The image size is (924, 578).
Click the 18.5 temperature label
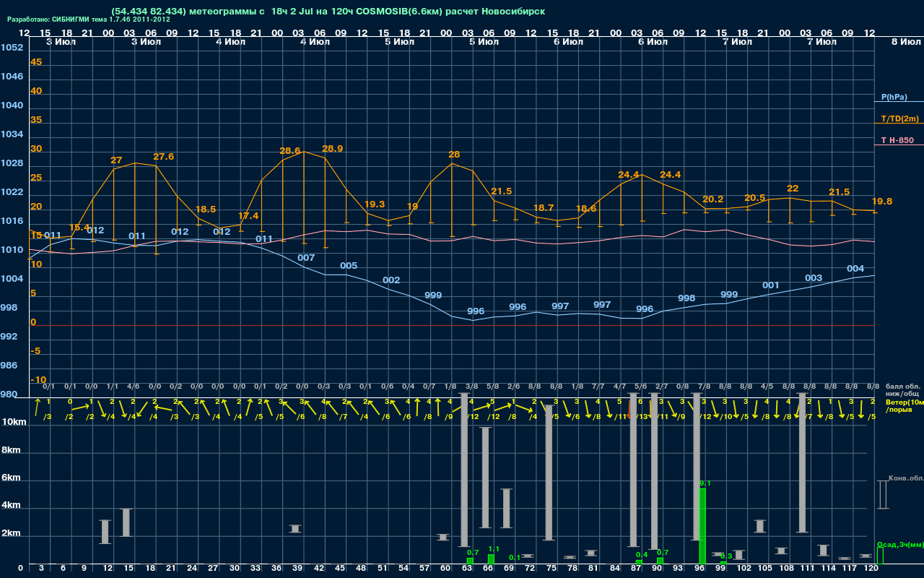coord(206,209)
